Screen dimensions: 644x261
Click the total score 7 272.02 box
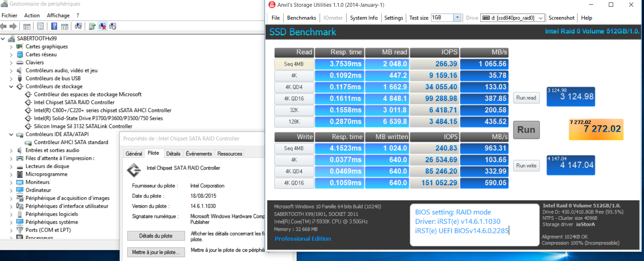(596, 129)
